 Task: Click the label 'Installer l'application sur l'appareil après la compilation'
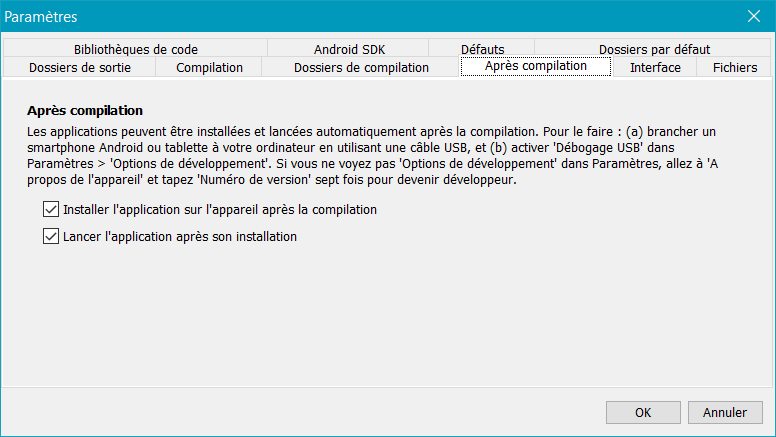[x=220, y=209]
